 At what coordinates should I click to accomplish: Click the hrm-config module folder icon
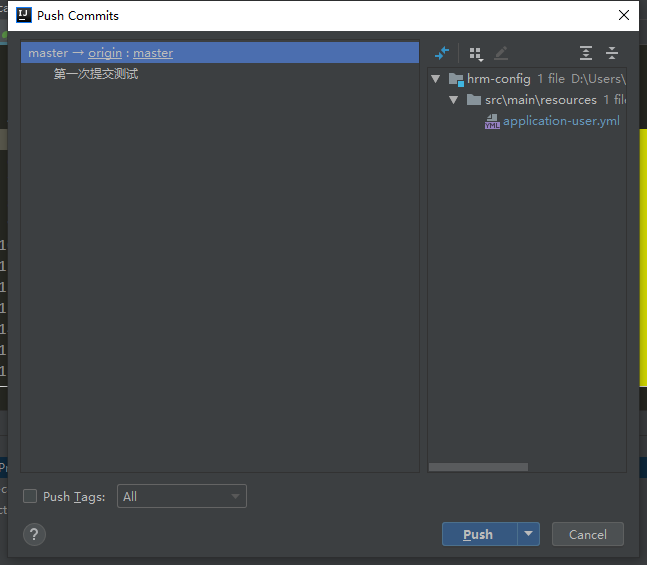(456, 79)
